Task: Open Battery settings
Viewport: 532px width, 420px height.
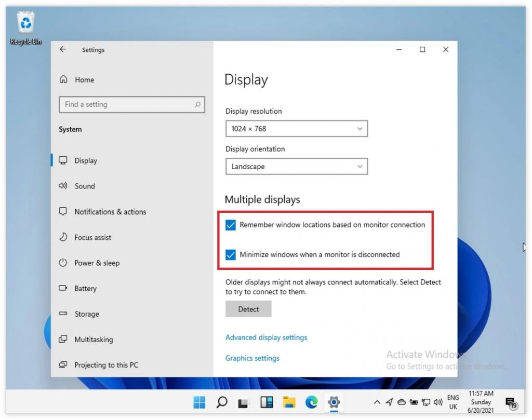Action: click(85, 289)
